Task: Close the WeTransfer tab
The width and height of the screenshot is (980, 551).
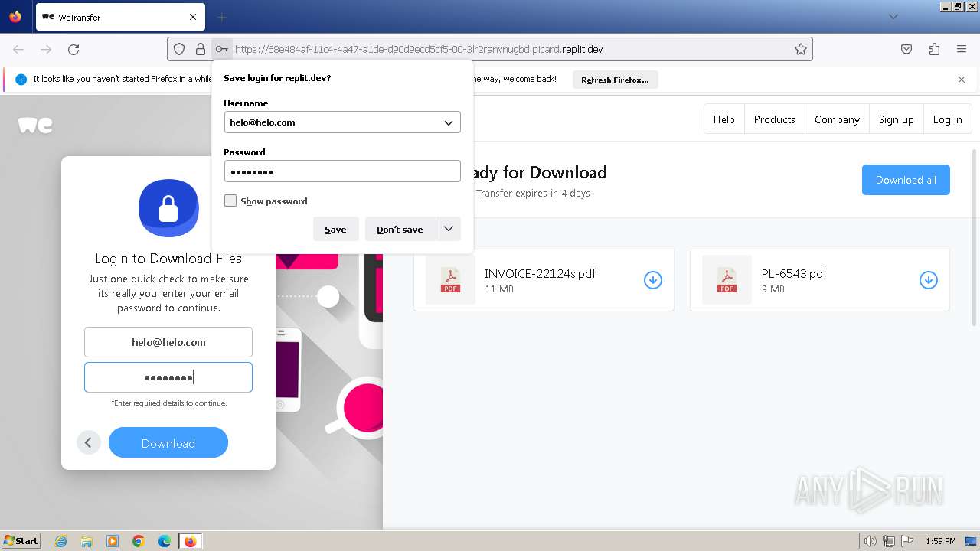Action: (193, 17)
